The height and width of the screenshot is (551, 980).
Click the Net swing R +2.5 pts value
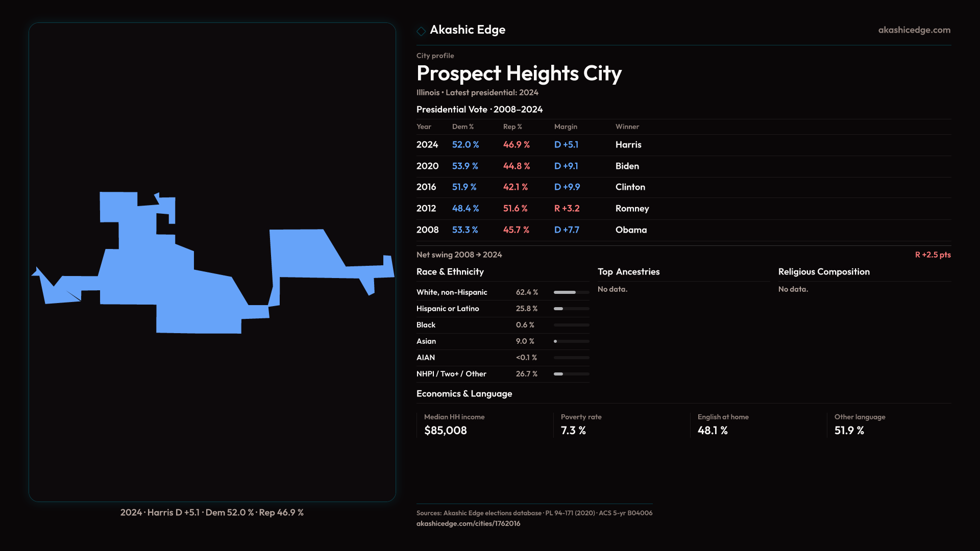click(x=933, y=255)
